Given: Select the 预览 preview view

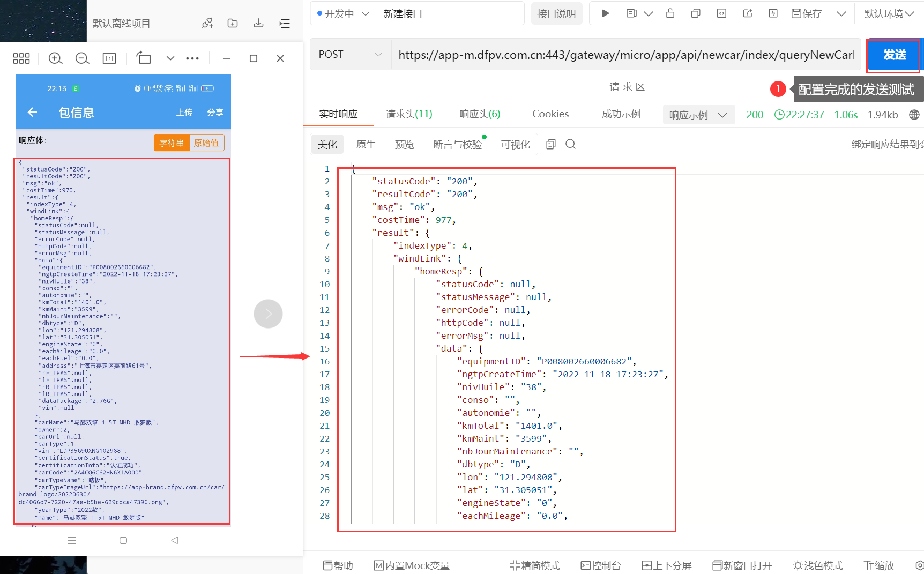Looking at the screenshot, I should pos(405,144).
